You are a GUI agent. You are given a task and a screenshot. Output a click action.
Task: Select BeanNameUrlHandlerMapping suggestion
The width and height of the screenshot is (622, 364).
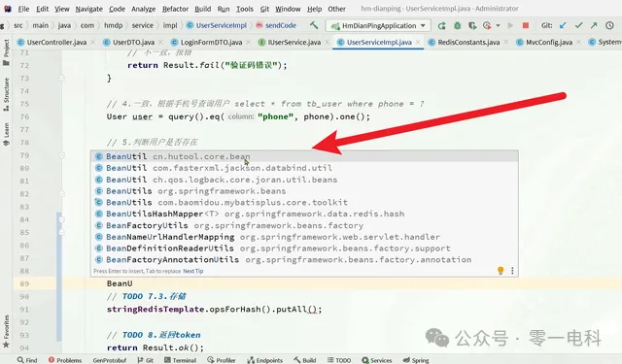pyautogui.click(x=304, y=237)
